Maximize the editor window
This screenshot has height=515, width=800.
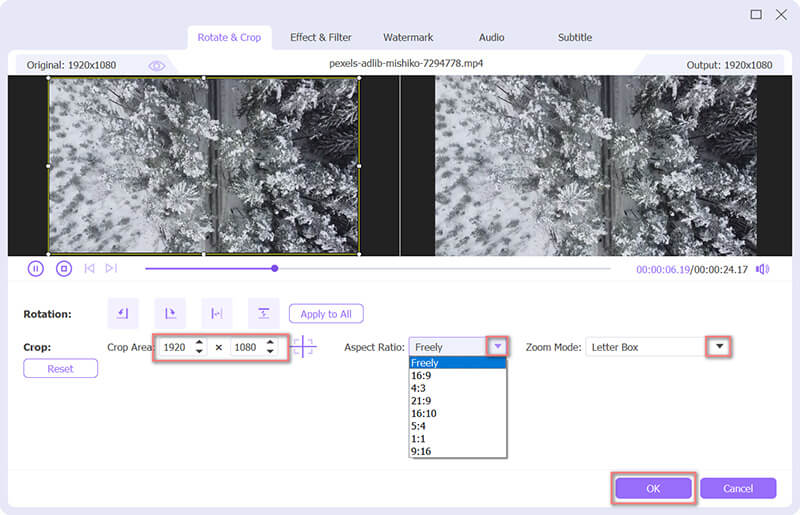point(756,14)
